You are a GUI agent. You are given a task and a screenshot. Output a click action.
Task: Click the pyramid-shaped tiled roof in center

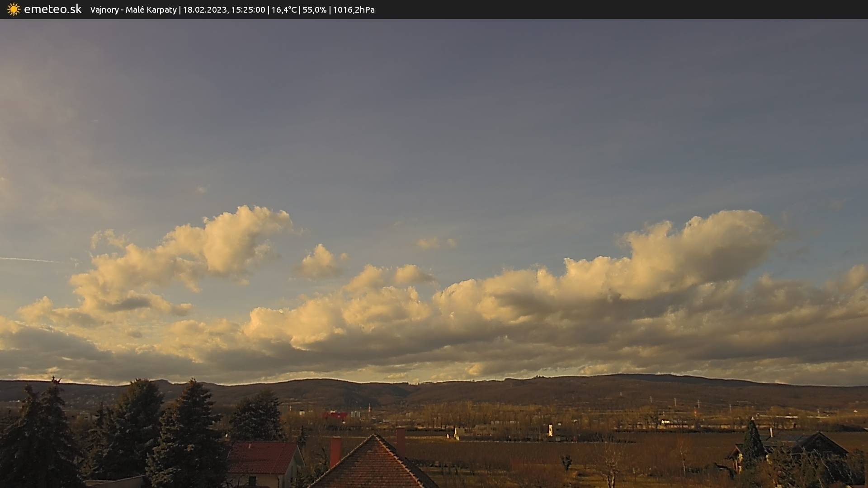pyautogui.click(x=373, y=465)
